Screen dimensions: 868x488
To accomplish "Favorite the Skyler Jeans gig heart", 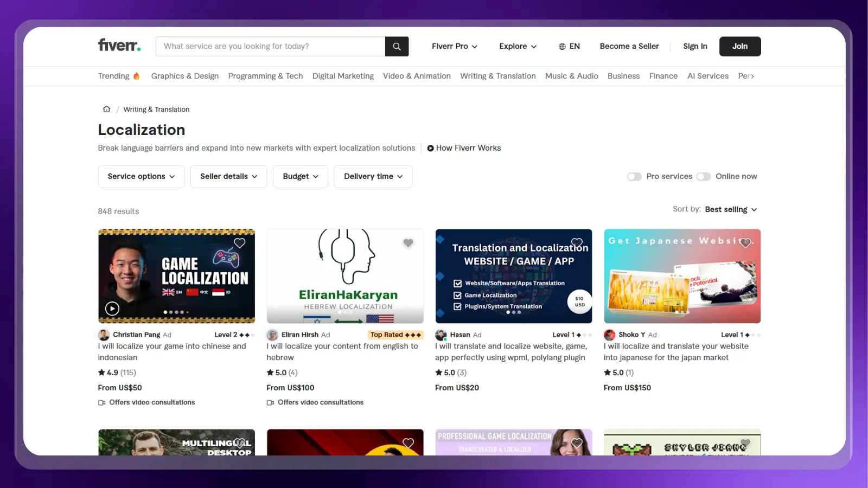I will pos(745,443).
